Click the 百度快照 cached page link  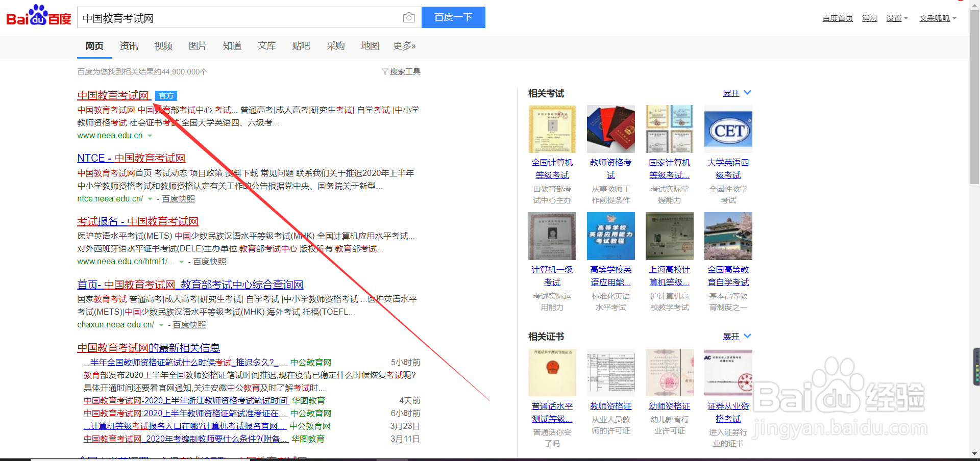pyautogui.click(x=178, y=198)
